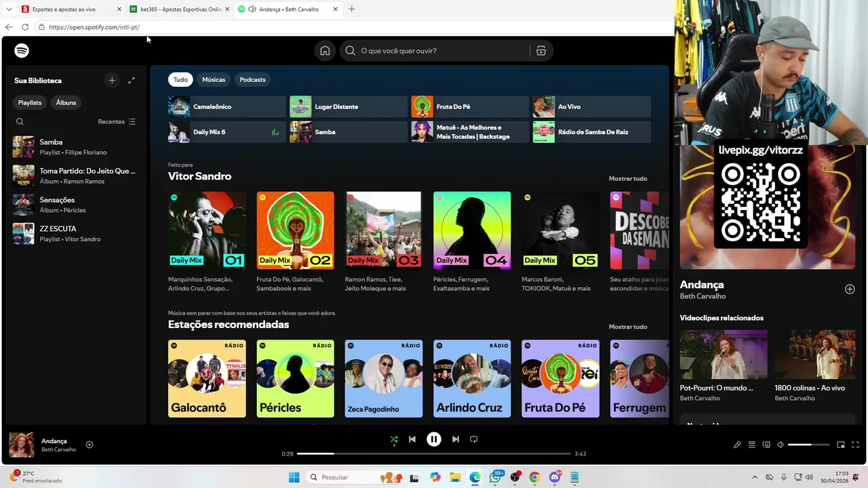The height and width of the screenshot is (488, 868).
Task: Skip to the next track
Action: 455,439
